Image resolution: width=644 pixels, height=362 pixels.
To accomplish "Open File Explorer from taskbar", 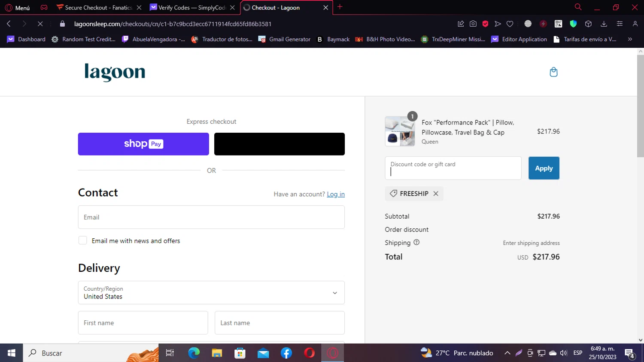I will (x=217, y=353).
